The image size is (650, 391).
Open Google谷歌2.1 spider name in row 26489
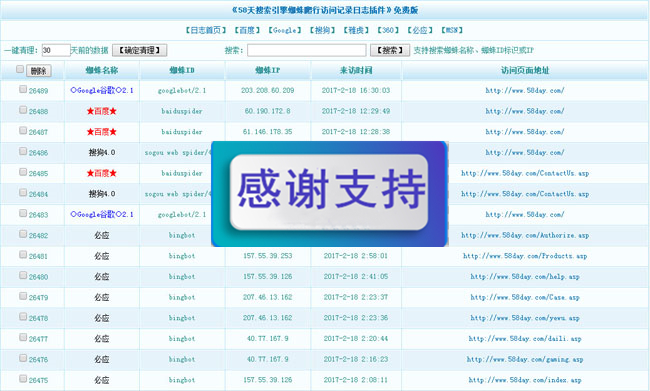[x=102, y=90]
